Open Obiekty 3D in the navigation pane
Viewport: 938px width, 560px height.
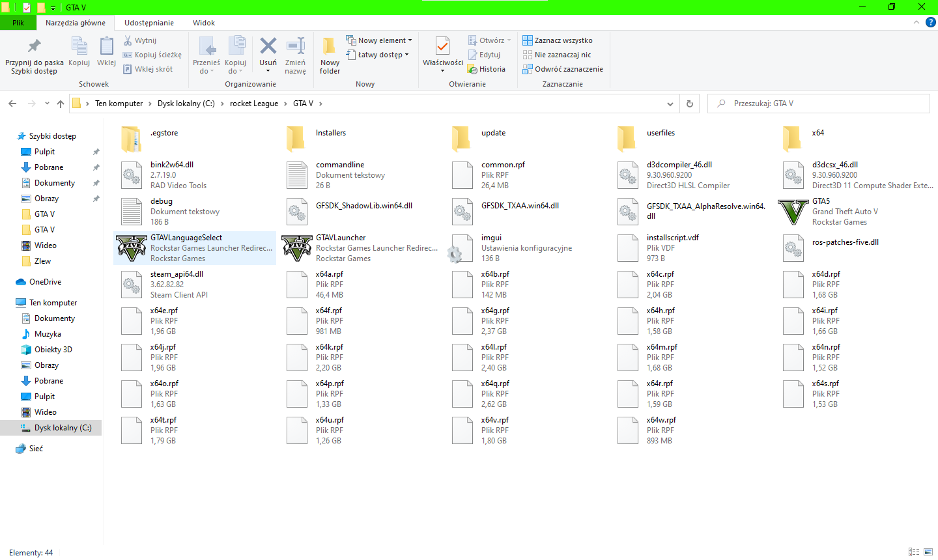point(53,350)
